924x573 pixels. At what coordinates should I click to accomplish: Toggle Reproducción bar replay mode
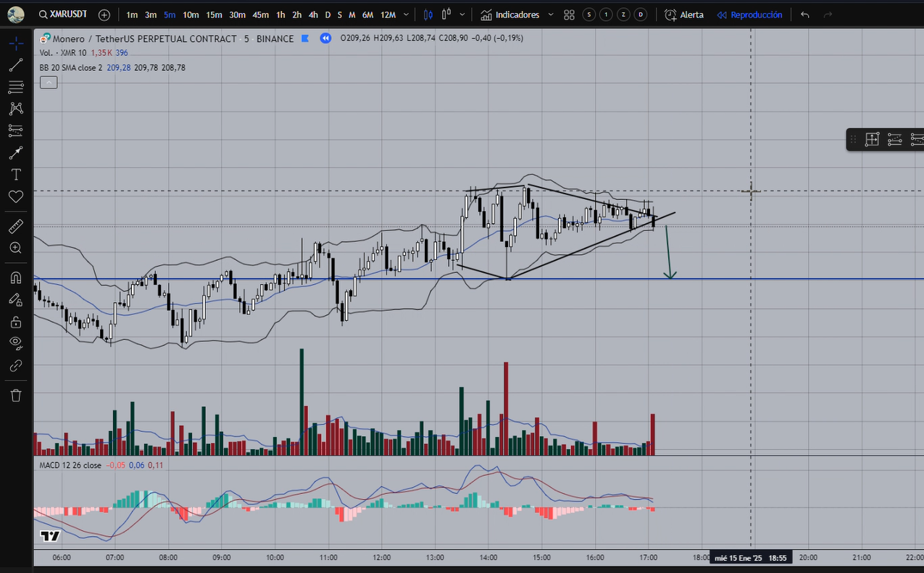[x=749, y=14]
